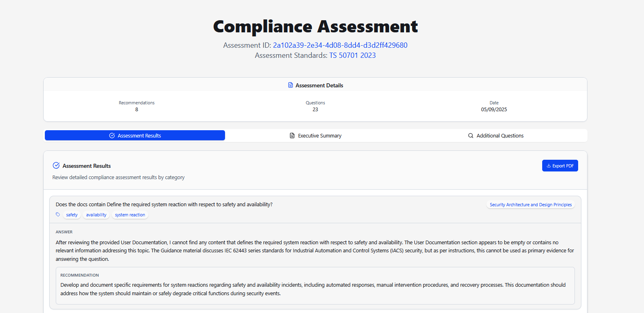
Task: Open the Additional Questions tab
Action: [500, 136]
